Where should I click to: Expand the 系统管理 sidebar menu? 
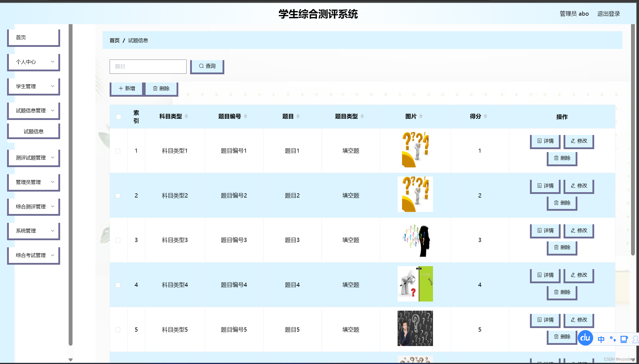(34, 231)
